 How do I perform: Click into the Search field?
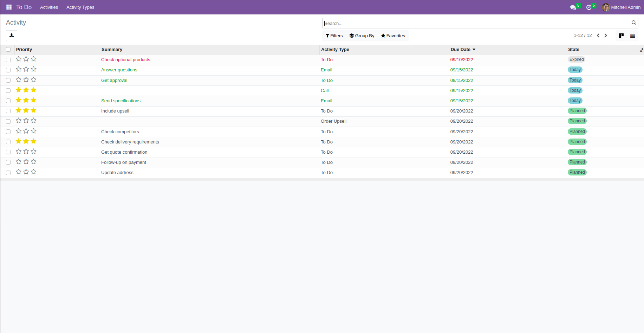(477, 23)
